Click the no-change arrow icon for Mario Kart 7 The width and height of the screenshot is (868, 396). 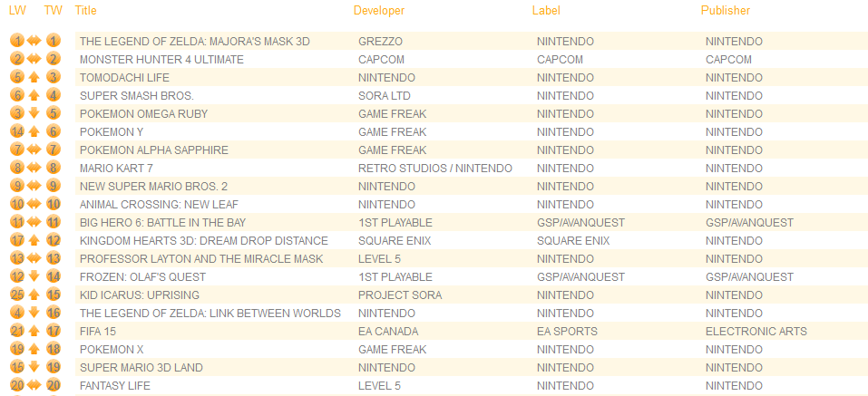(34, 169)
